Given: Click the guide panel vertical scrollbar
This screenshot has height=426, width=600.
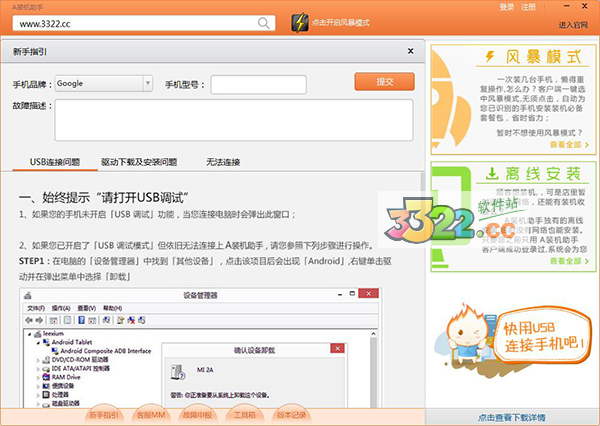Looking at the screenshot, I should [x=422, y=290].
